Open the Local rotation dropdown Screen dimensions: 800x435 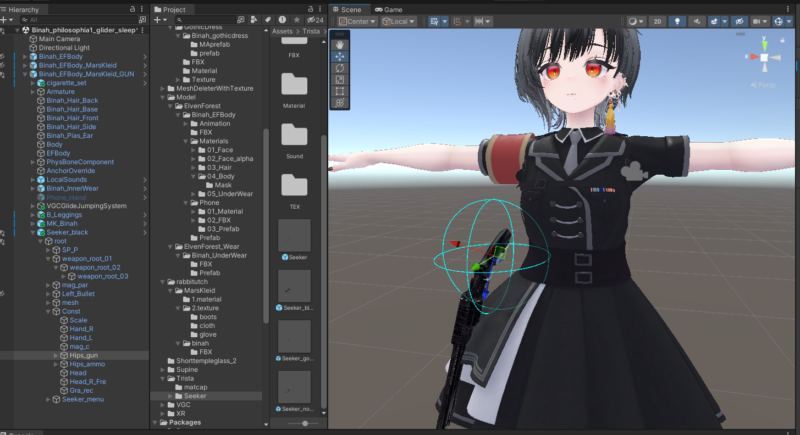[398, 21]
